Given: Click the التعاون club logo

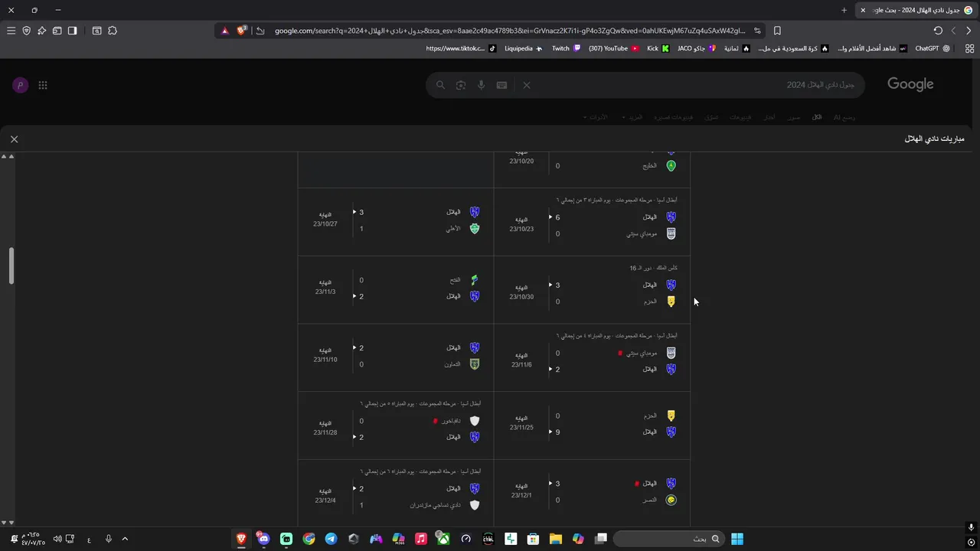Looking at the screenshot, I should [x=475, y=364].
